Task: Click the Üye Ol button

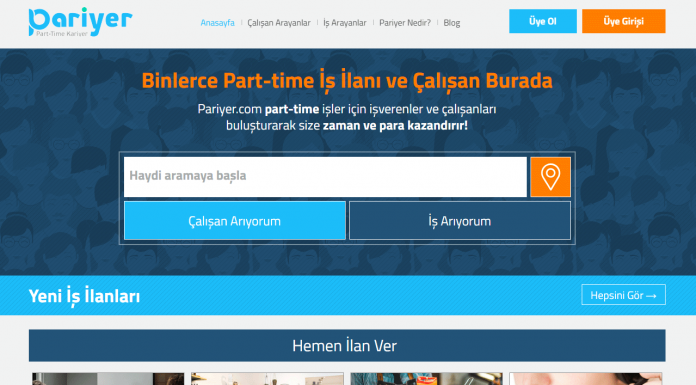Action: tap(543, 21)
